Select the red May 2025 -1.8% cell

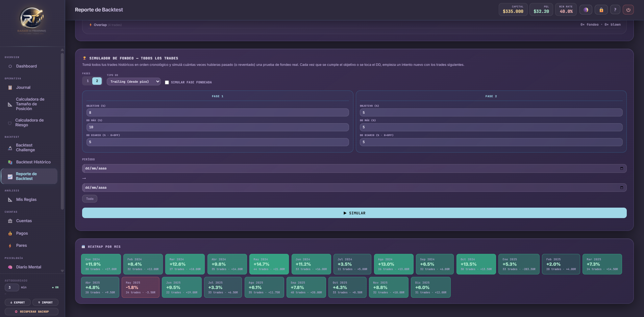pos(141,287)
